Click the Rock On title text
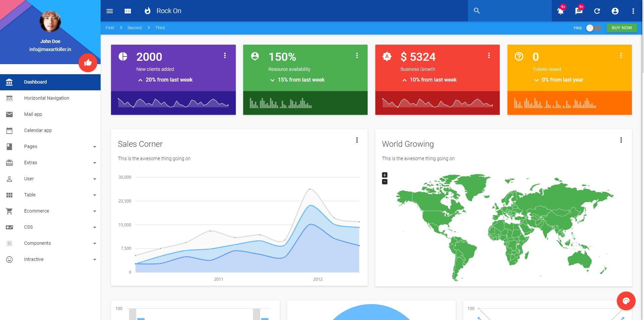 (169, 11)
